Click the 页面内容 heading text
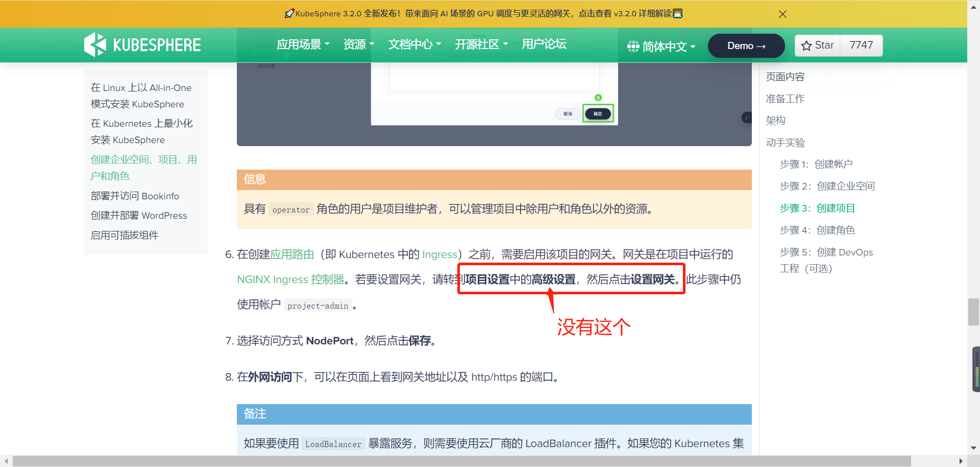 coord(785,77)
